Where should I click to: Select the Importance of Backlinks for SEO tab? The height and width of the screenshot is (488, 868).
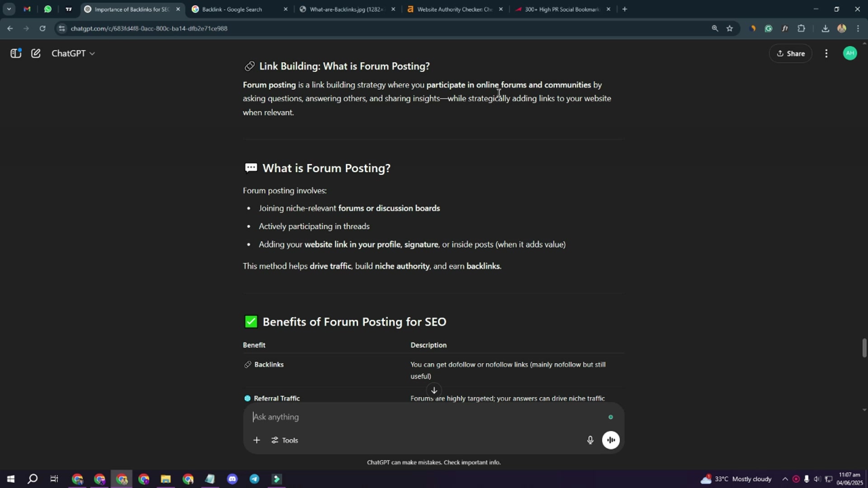[132, 9]
